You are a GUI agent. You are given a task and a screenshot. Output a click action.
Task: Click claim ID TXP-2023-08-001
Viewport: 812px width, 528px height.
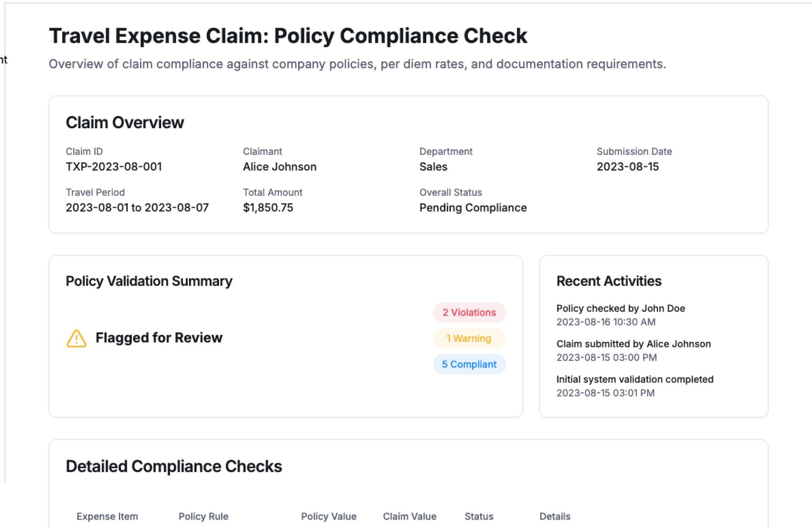point(114,167)
